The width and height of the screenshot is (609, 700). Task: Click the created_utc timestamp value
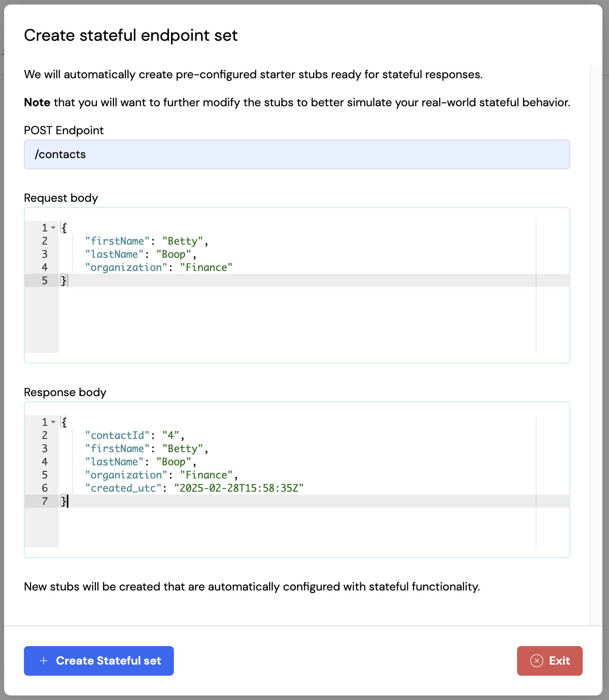click(239, 488)
